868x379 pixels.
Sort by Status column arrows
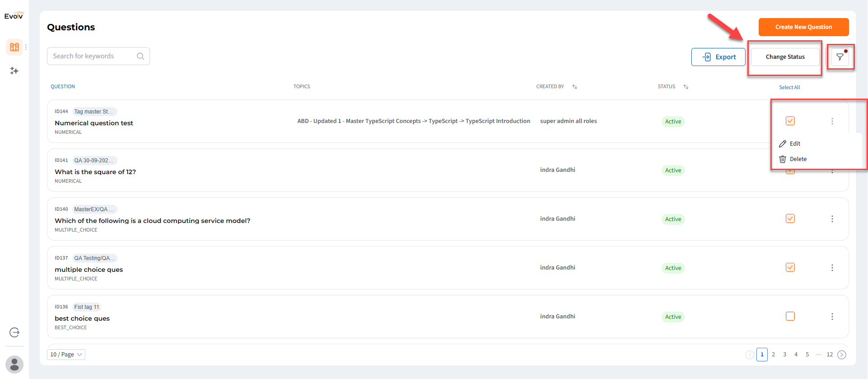point(686,87)
